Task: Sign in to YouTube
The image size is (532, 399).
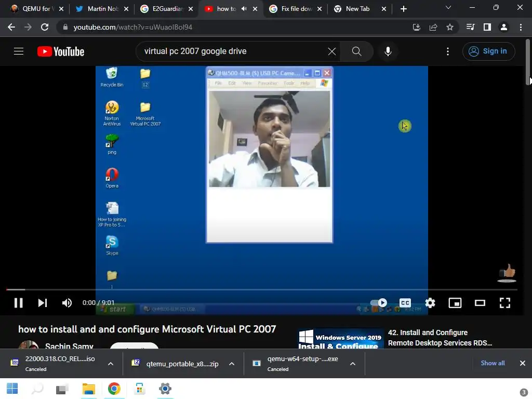Action: tap(488, 51)
